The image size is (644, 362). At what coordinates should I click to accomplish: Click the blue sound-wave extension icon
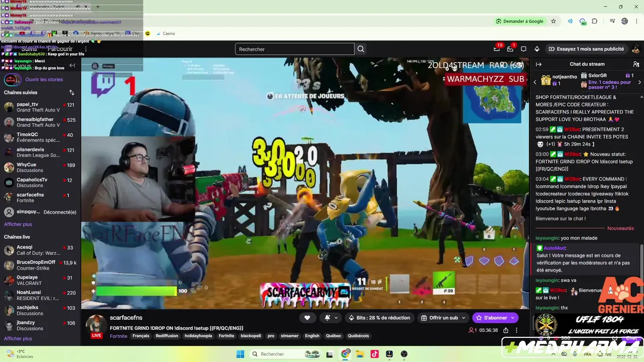(x=570, y=21)
